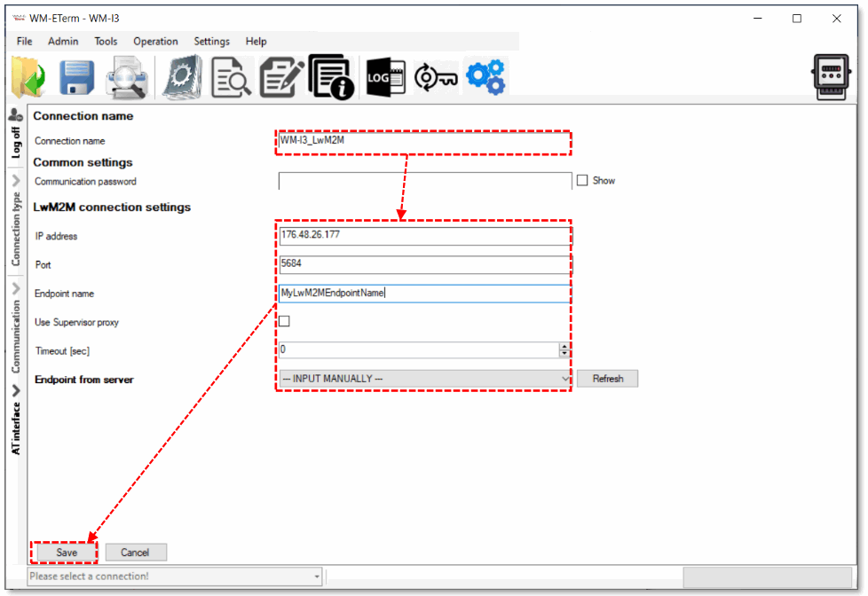Toggle the Use Supervisor proxy checkbox

point(283,321)
